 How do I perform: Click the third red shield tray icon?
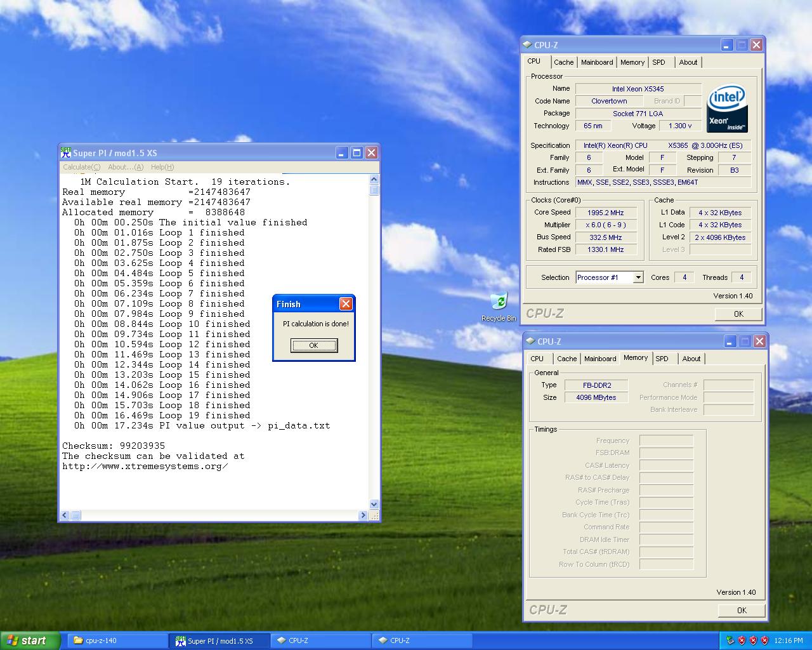764,640
